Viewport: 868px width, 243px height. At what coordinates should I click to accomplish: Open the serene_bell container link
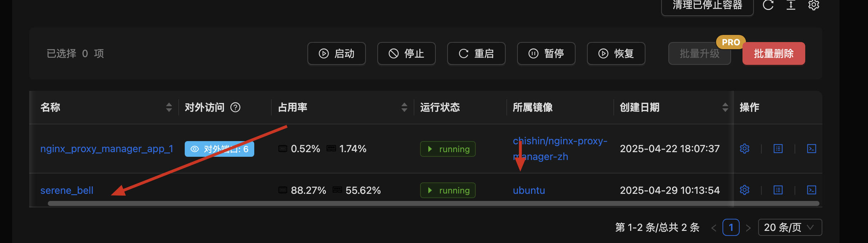coord(67,190)
